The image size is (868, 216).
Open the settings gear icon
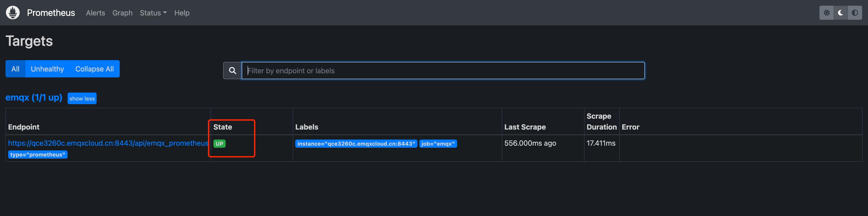[826, 13]
